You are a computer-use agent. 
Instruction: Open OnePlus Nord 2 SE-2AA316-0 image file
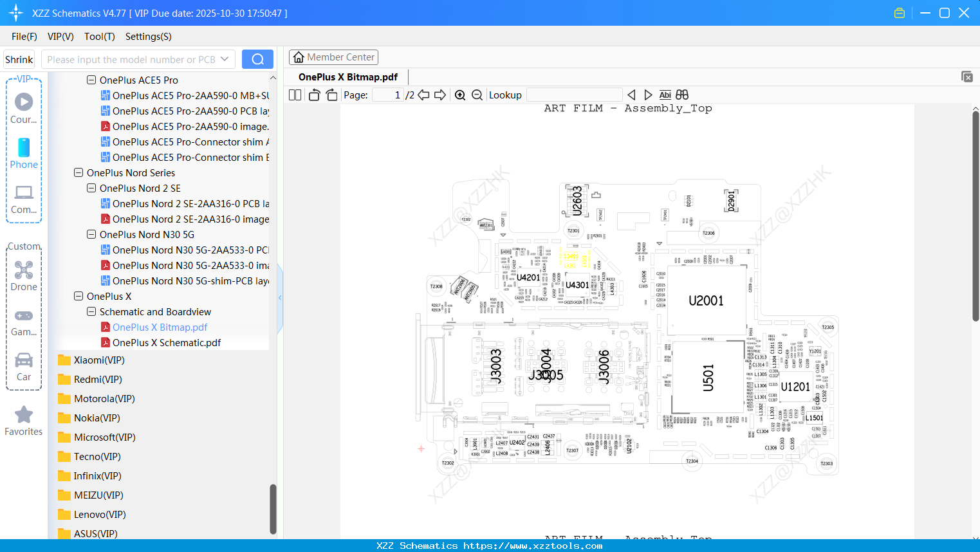(185, 219)
